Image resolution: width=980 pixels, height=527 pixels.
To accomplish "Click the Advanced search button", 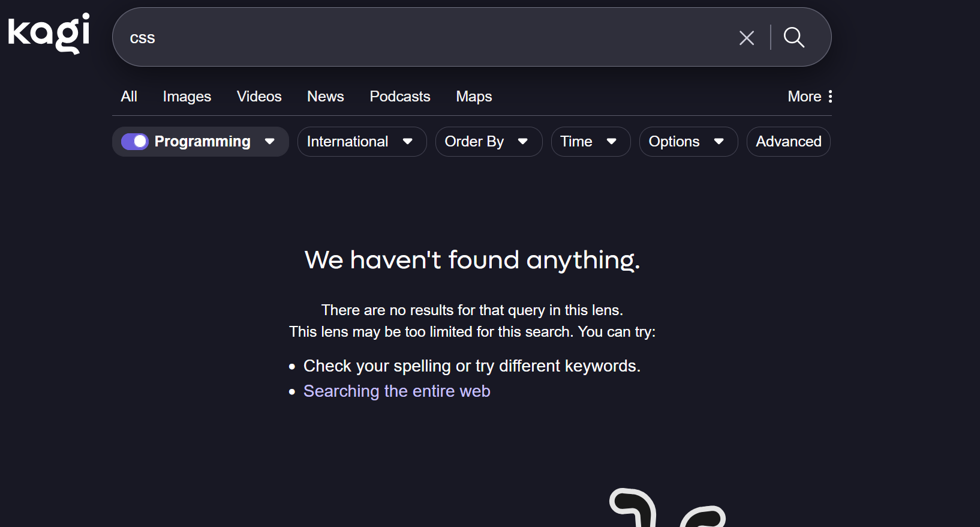I will [x=787, y=142].
